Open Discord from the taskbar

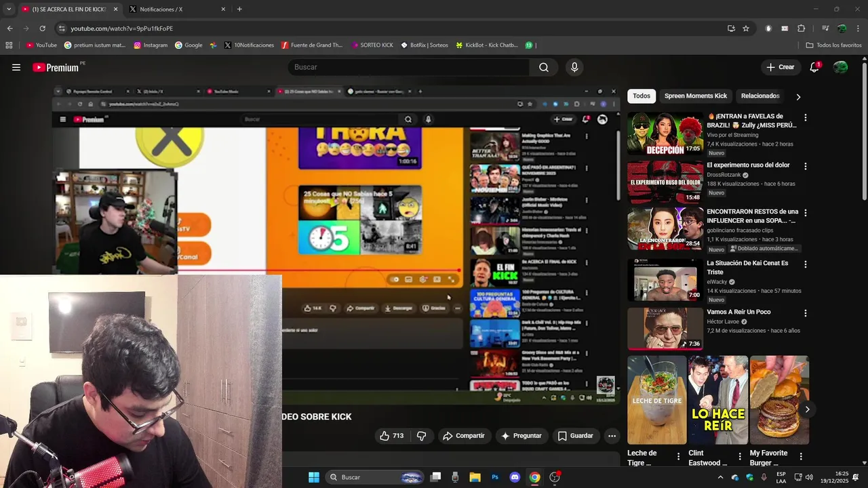coord(515,477)
